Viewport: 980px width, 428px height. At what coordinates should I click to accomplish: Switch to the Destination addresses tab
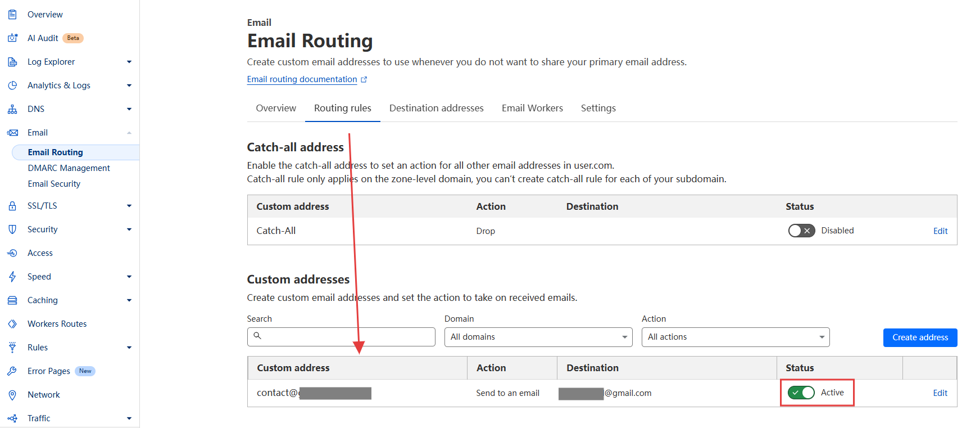pos(436,108)
